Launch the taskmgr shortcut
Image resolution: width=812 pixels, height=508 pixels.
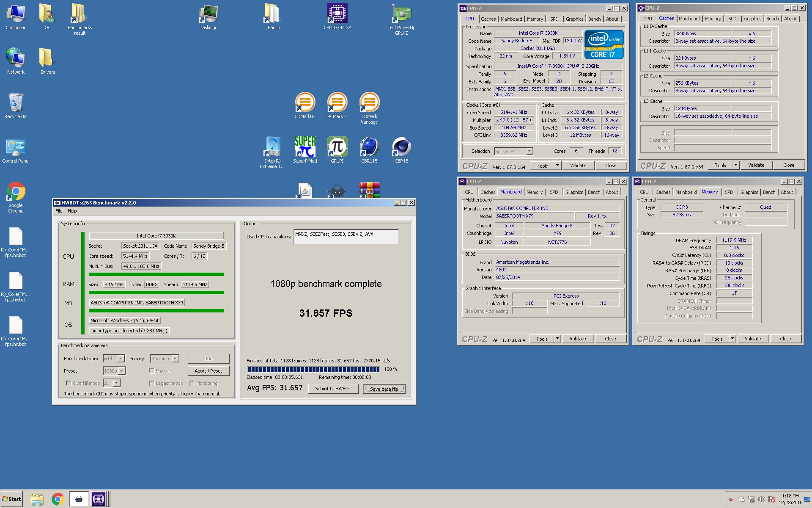(x=208, y=17)
